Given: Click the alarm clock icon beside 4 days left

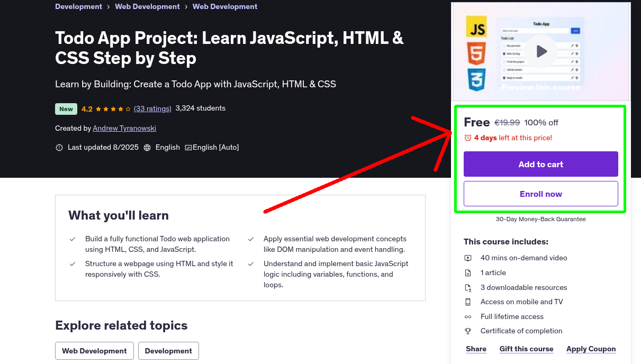Looking at the screenshot, I should pyautogui.click(x=467, y=138).
